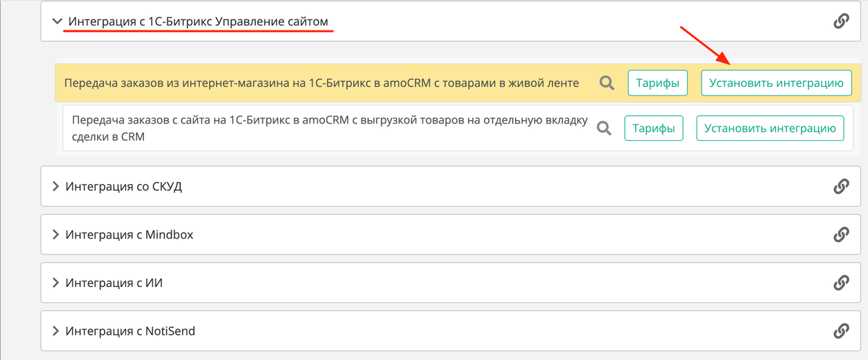
Task: Click link icon for 1С-Битрикс integration section
Action: point(841,22)
